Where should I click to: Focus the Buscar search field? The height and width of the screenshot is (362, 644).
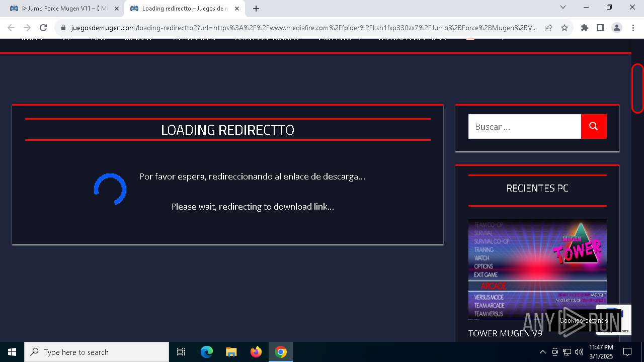click(524, 127)
